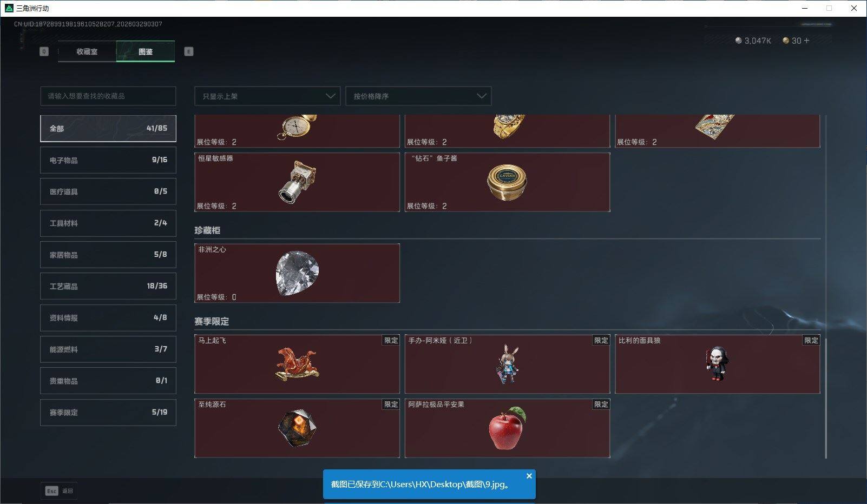Click the Esc 返回 back button
This screenshot has width=867, height=504.
tap(59, 490)
